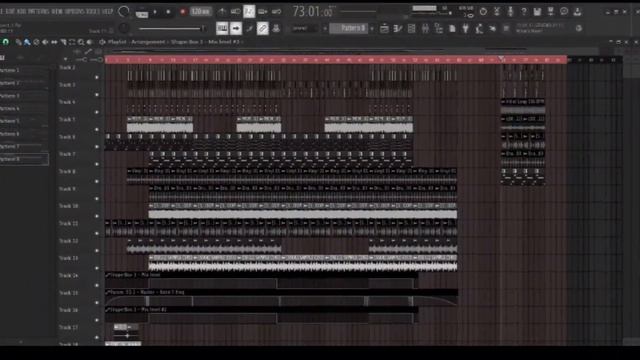Mute Track 13 with its switch

click(x=97, y=268)
